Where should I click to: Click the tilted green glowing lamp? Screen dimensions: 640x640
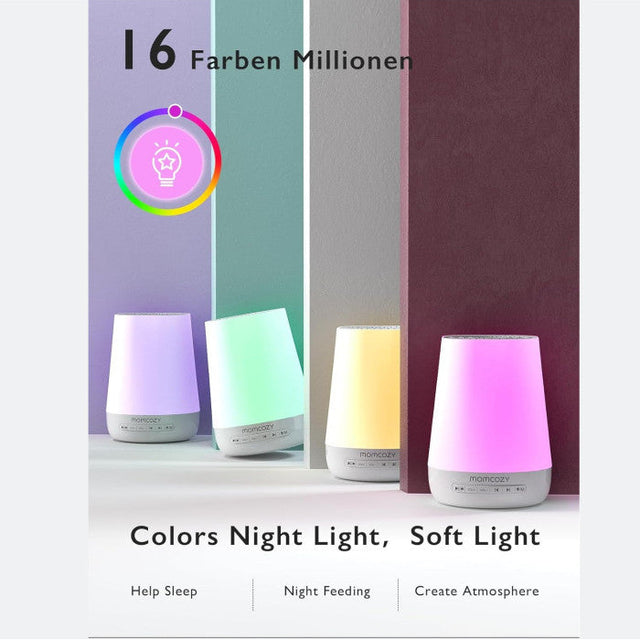[x=256, y=382]
